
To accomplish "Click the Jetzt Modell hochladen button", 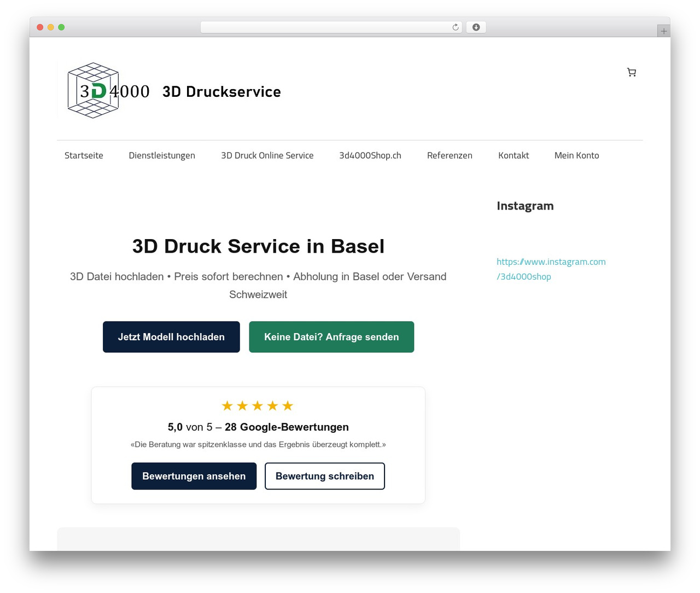I will click(x=171, y=337).
